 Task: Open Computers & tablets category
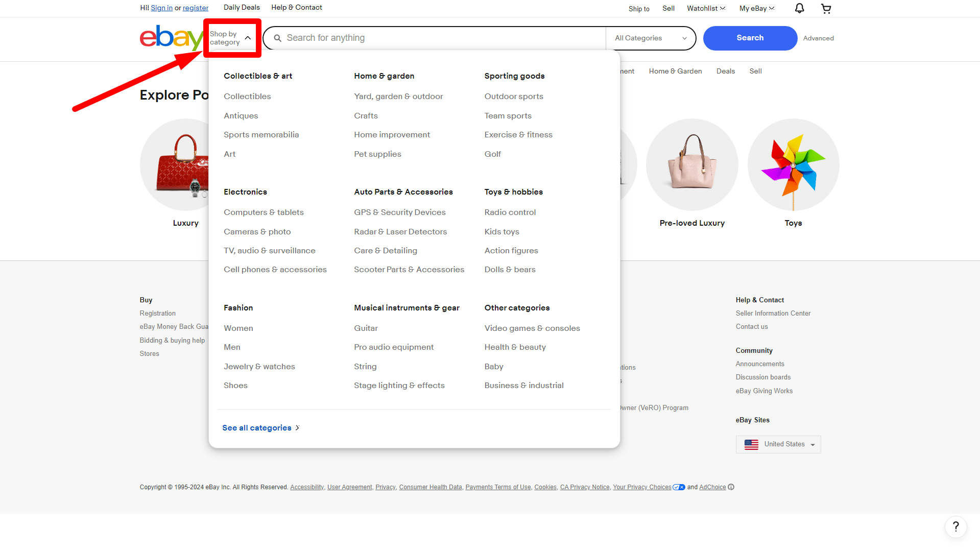pyautogui.click(x=264, y=212)
